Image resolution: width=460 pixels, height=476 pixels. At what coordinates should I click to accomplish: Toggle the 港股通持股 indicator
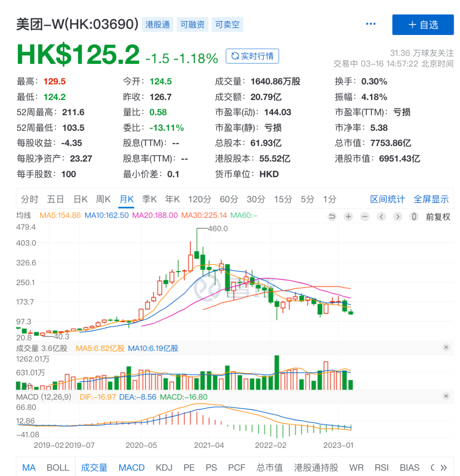316,467
